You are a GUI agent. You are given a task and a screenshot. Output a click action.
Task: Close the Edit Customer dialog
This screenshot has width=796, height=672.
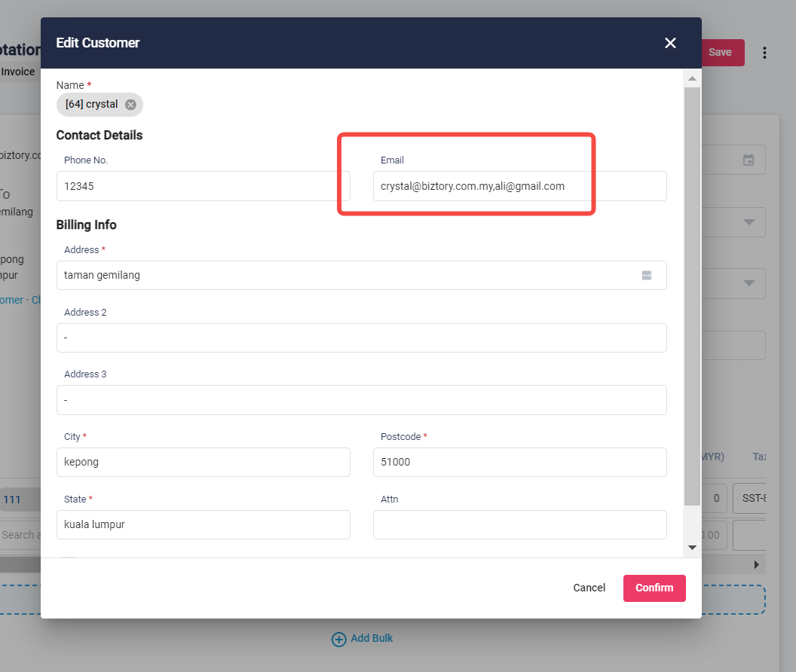(x=670, y=43)
